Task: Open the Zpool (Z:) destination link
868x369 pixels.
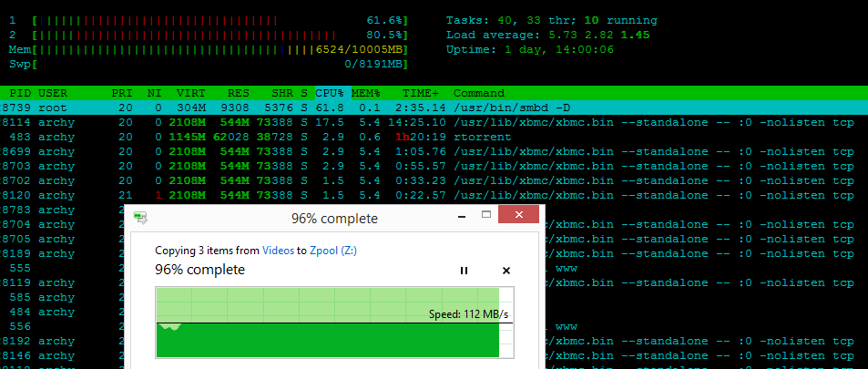Action: point(334,249)
